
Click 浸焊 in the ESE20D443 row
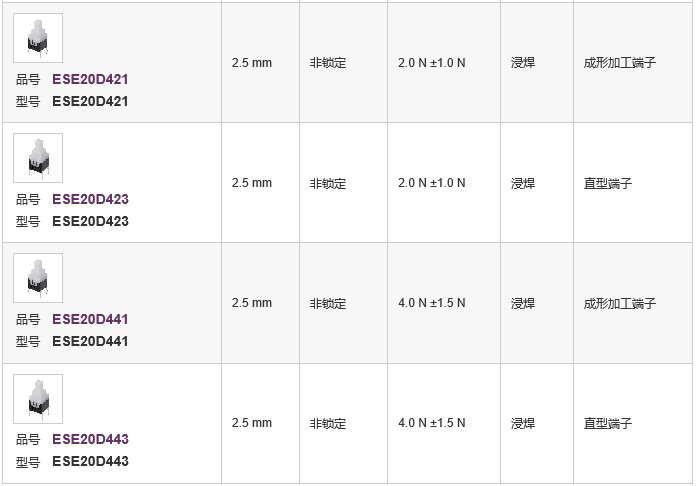pyautogui.click(x=523, y=423)
